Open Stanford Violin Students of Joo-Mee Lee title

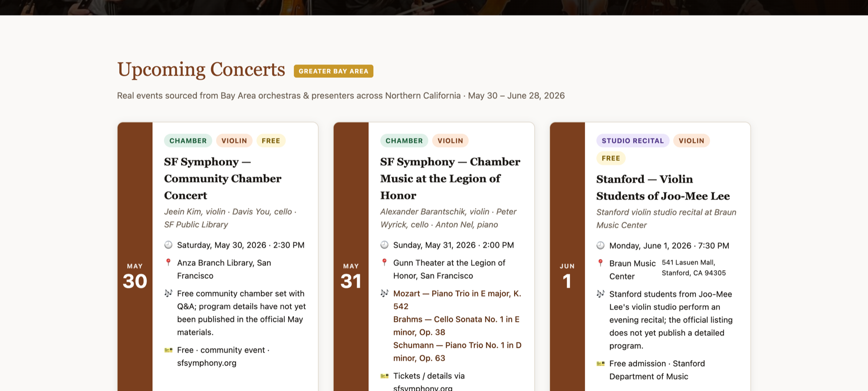663,188
